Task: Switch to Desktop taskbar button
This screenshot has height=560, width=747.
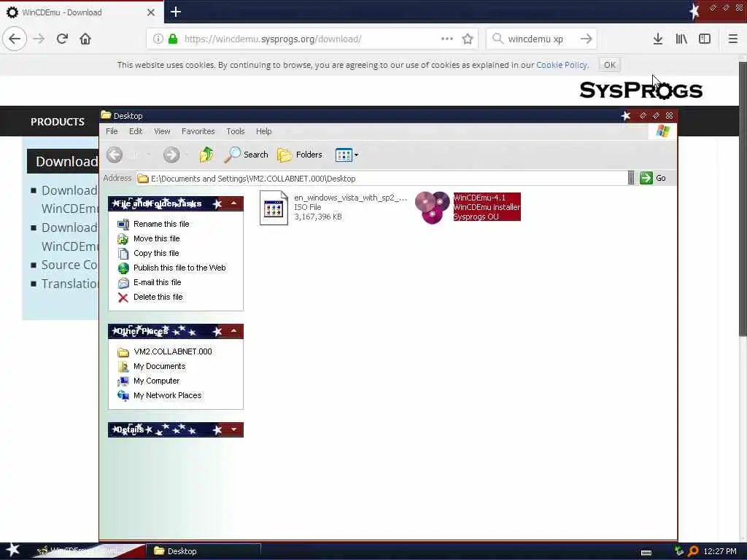Action: pos(203,551)
